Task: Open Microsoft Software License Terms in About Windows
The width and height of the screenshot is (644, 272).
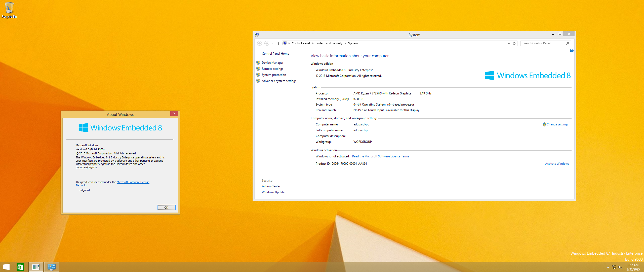Action: 133,182
